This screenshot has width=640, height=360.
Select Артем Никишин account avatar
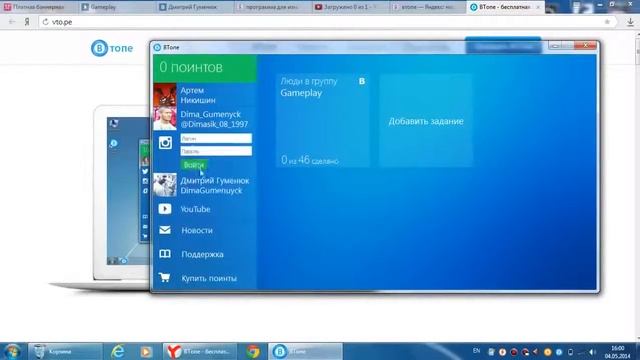pyautogui.click(x=165, y=95)
